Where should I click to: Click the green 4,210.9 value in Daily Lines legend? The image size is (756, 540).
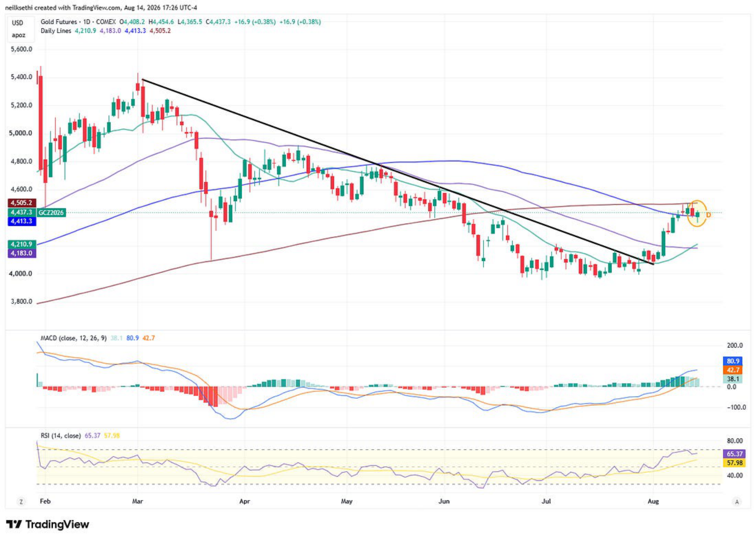click(85, 31)
